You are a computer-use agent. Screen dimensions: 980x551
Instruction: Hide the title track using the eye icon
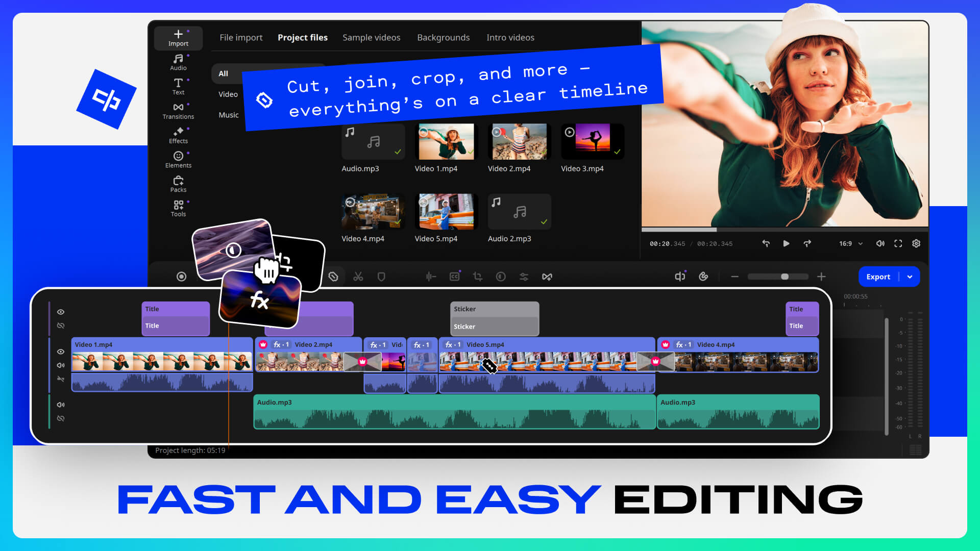pyautogui.click(x=61, y=312)
